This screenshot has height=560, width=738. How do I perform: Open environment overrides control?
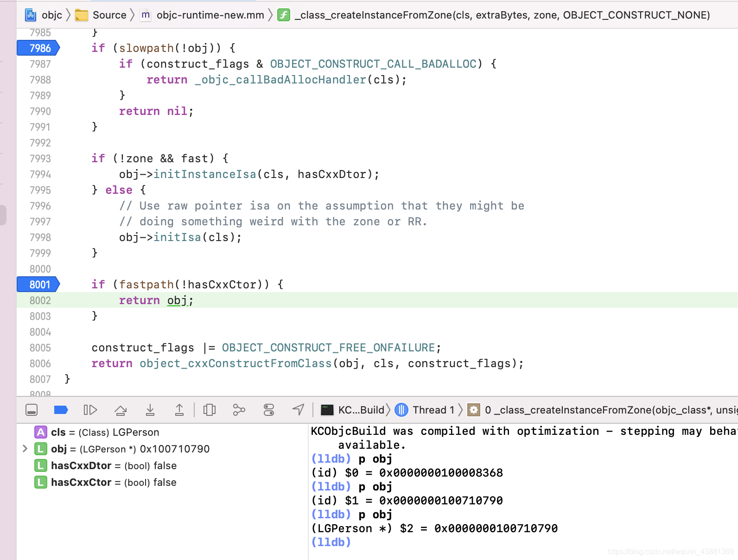click(x=269, y=410)
